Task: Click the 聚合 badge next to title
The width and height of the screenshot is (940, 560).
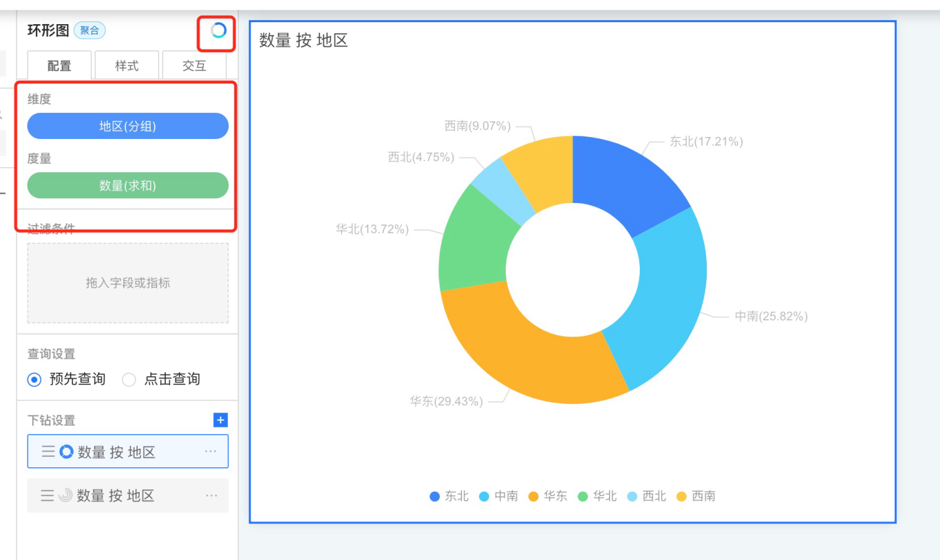Action: (x=89, y=31)
